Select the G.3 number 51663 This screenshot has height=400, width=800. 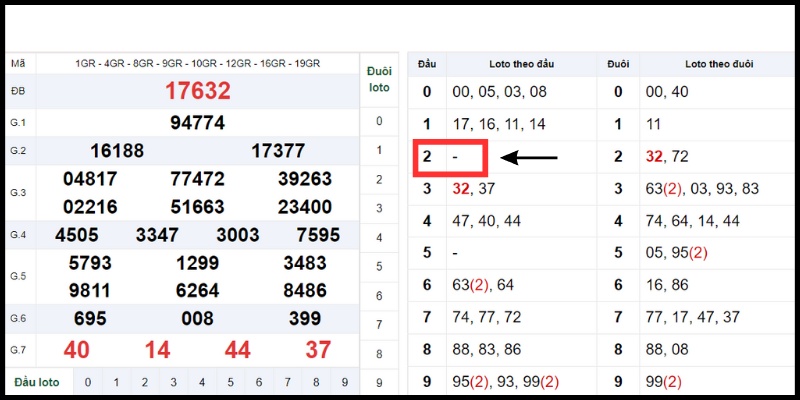(x=197, y=207)
